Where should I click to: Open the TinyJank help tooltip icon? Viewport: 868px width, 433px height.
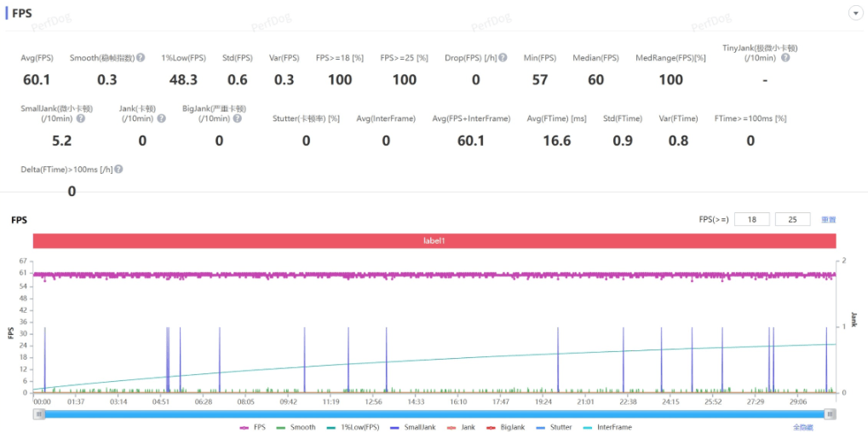[x=785, y=58]
